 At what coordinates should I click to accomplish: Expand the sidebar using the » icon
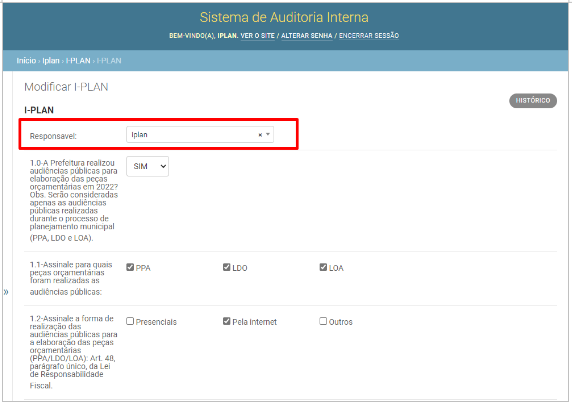coord(6,292)
